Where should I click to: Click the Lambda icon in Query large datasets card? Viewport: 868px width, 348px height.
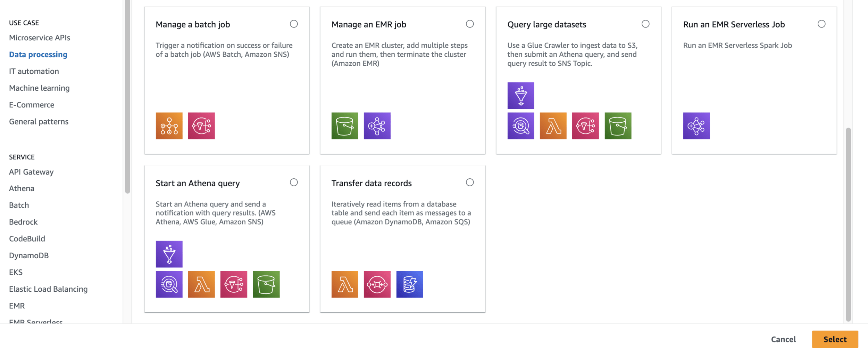(553, 126)
